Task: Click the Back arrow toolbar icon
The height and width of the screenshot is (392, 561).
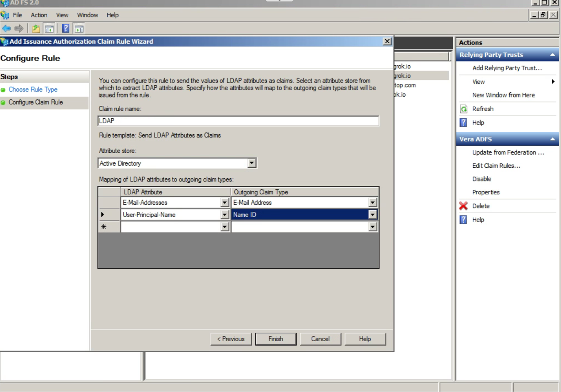Action: tap(6, 29)
